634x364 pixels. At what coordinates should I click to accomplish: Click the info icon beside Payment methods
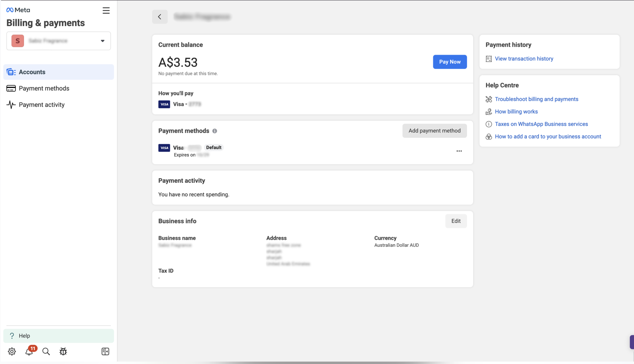(x=214, y=131)
